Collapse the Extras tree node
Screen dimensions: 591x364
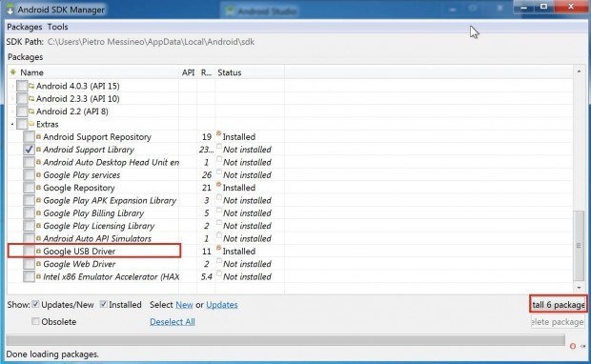point(12,124)
